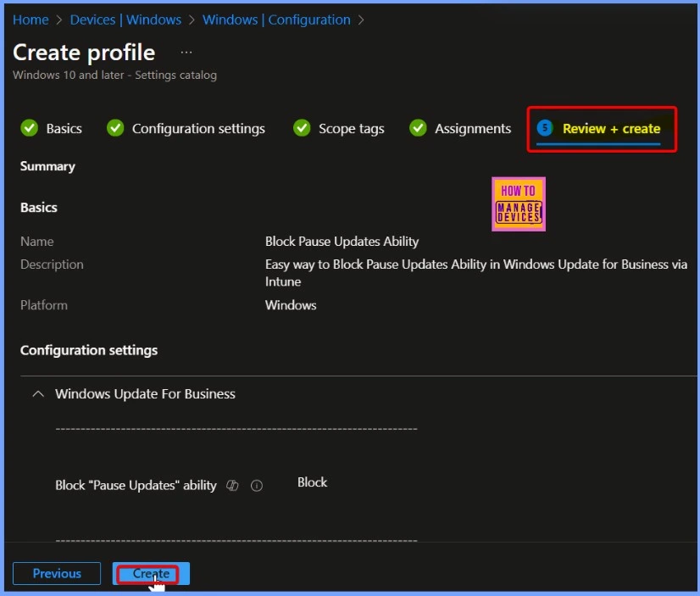Open Devices | Windows breadcrumb link
Viewport: 700px width, 596px height.
(x=125, y=19)
